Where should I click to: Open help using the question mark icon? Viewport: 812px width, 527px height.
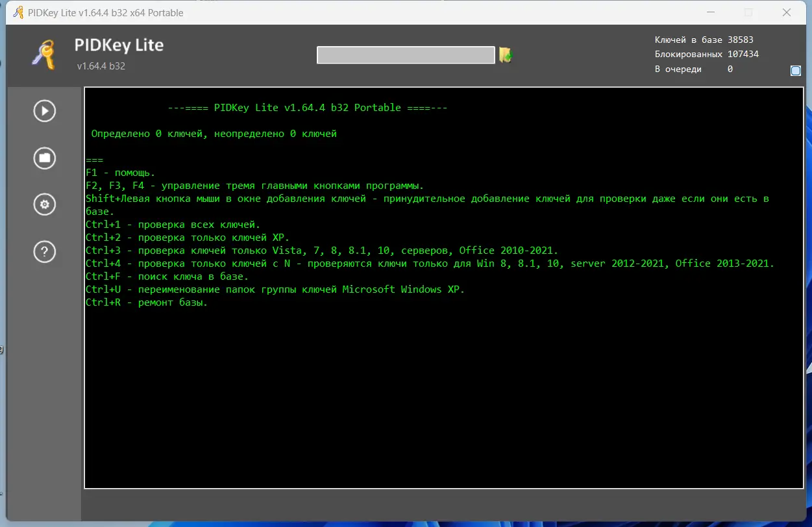point(44,252)
